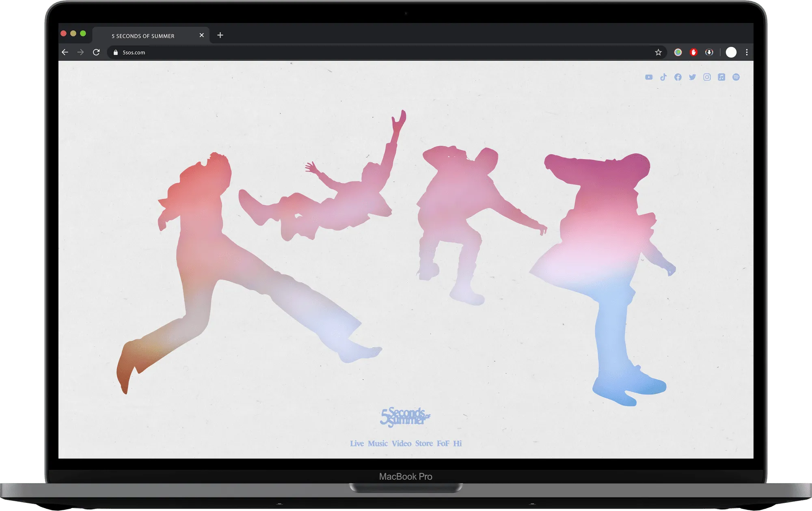Open the Live link
This screenshot has width=812, height=511.
[x=357, y=444]
